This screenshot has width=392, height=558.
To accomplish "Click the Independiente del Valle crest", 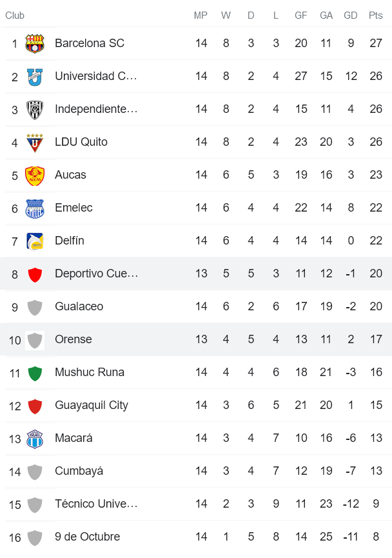I will tap(35, 110).
